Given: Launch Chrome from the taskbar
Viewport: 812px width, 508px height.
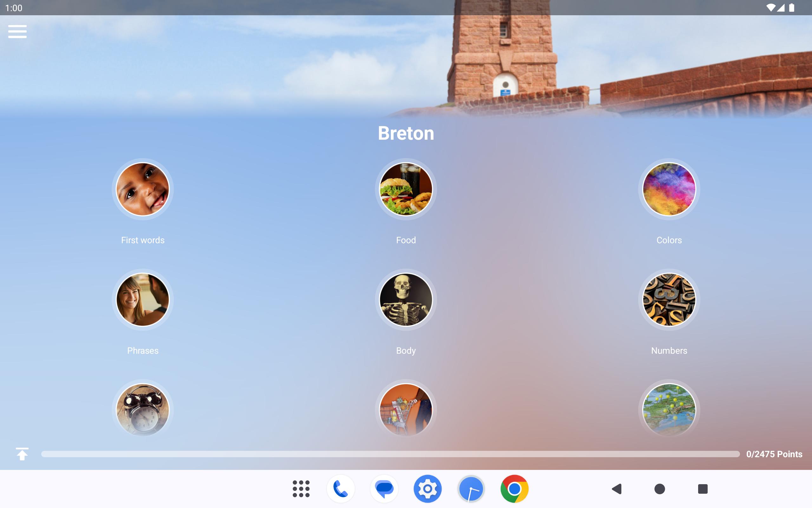Looking at the screenshot, I should click(x=514, y=489).
